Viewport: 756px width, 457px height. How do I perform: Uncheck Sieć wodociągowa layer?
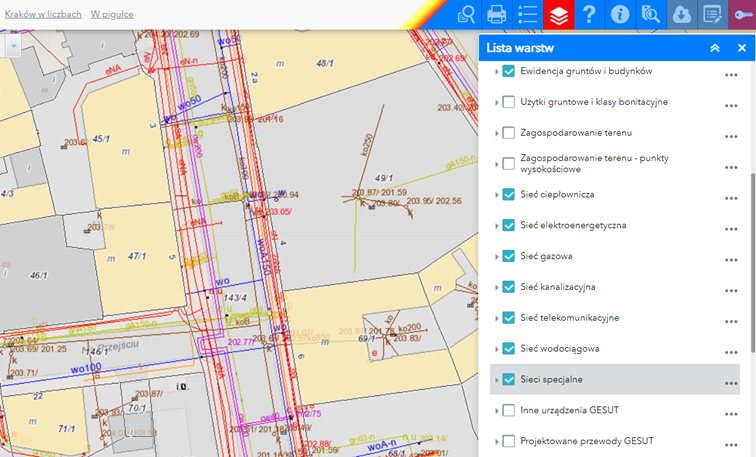click(508, 349)
